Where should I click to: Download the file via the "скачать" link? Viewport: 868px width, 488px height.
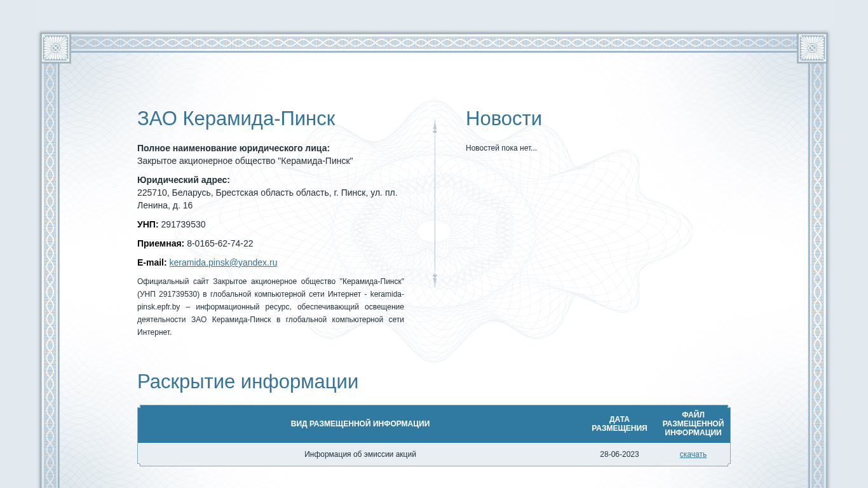click(693, 454)
